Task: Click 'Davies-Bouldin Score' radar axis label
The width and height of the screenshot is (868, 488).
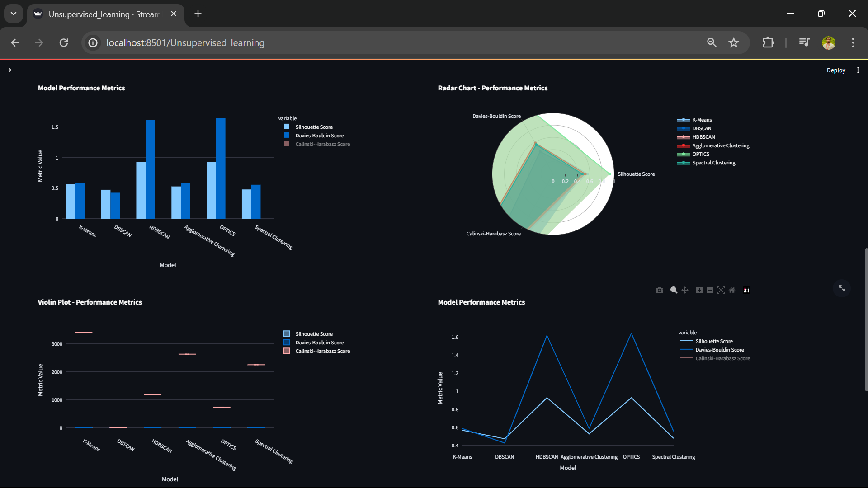Action: click(x=496, y=116)
